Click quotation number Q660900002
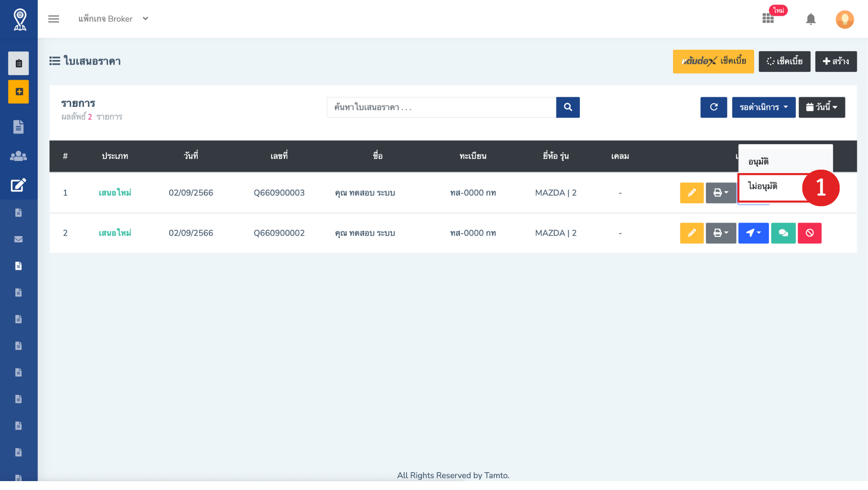Image resolution: width=868 pixels, height=490 pixels. [x=279, y=233]
